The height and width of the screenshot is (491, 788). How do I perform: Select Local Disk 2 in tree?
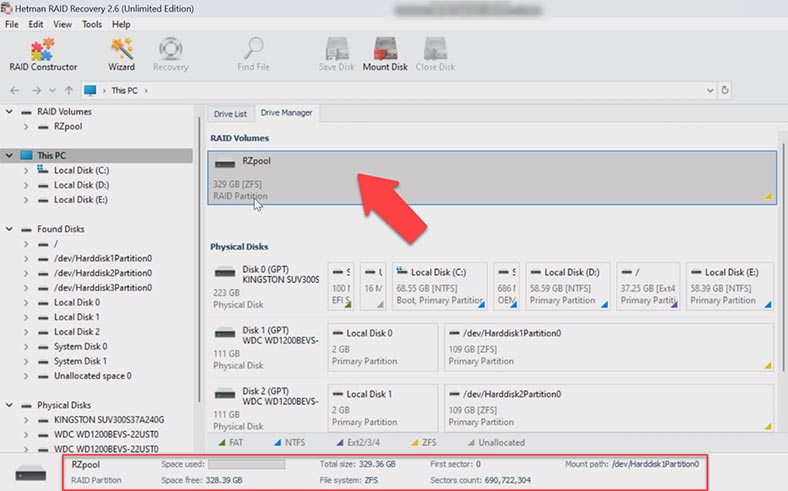click(x=77, y=332)
